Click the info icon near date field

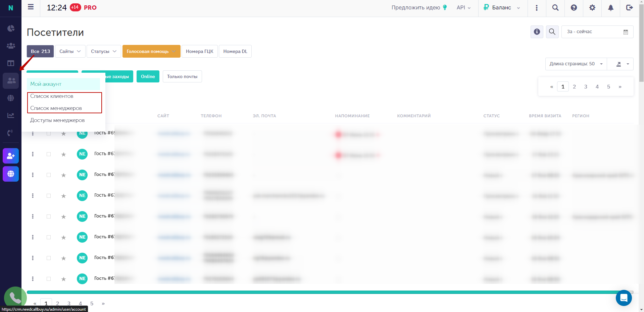(537, 32)
